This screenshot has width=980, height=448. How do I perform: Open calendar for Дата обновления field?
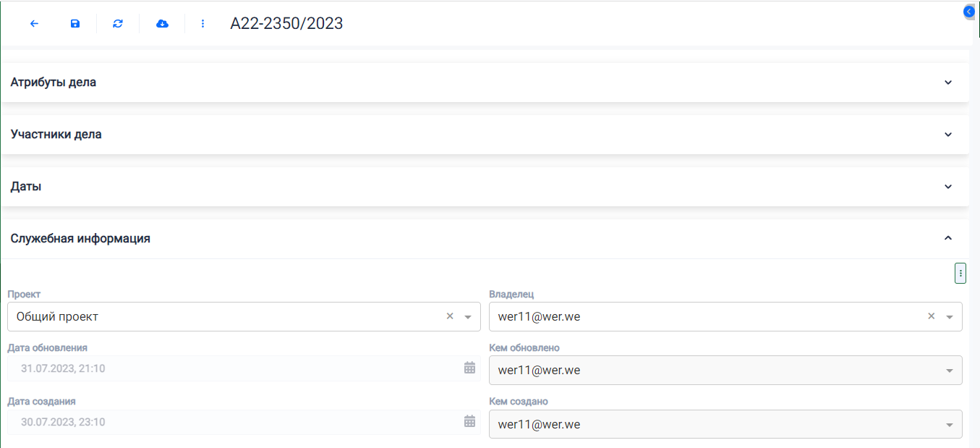click(469, 368)
